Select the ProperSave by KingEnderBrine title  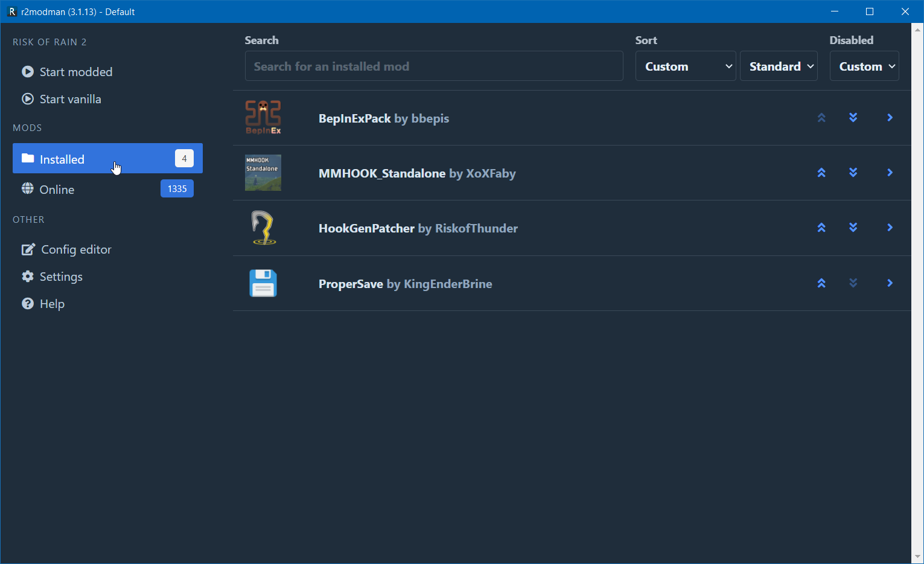pyautogui.click(x=406, y=284)
